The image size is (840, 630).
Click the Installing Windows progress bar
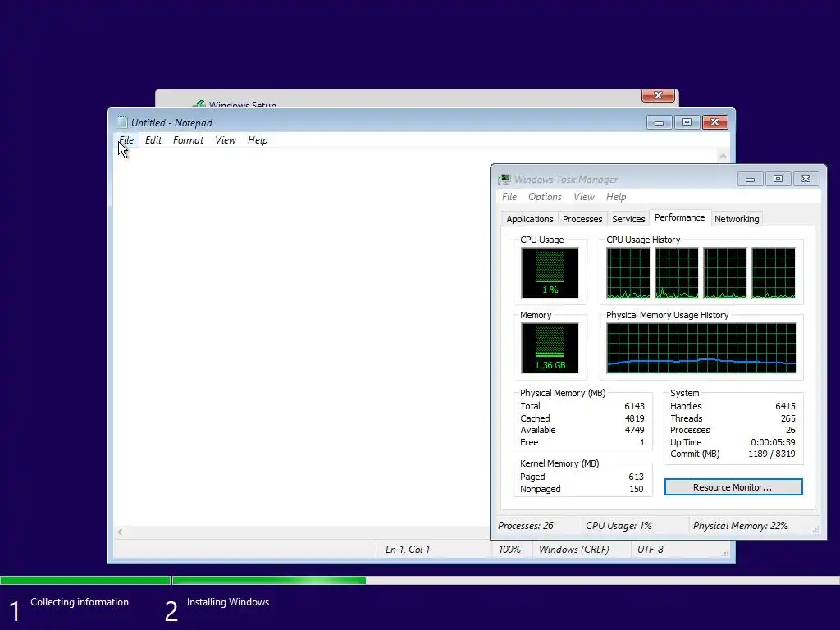(505, 580)
